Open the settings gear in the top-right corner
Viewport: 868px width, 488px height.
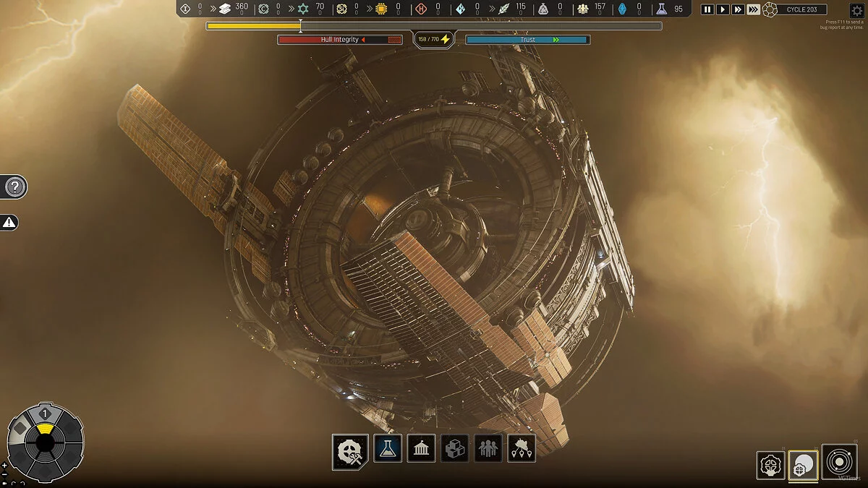857,9
